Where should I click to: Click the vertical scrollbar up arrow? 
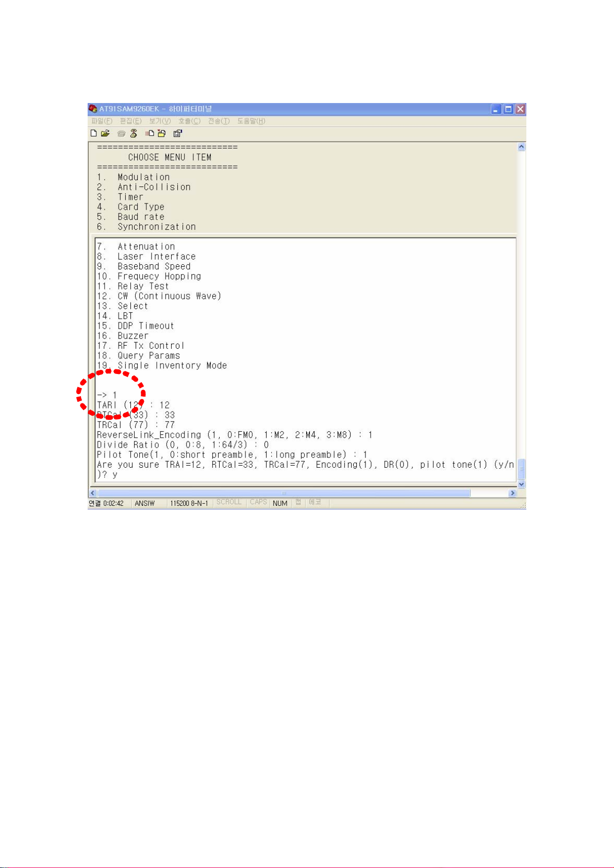(x=521, y=147)
